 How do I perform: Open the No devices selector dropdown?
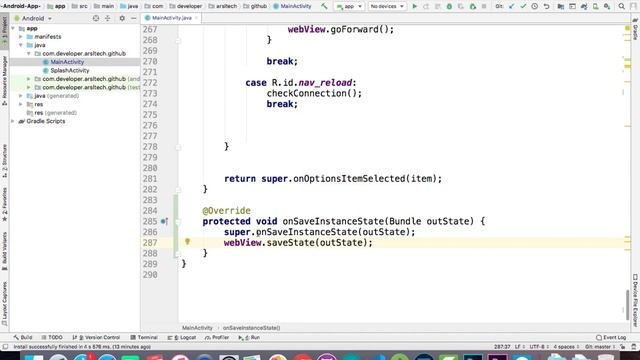click(x=387, y=6)
